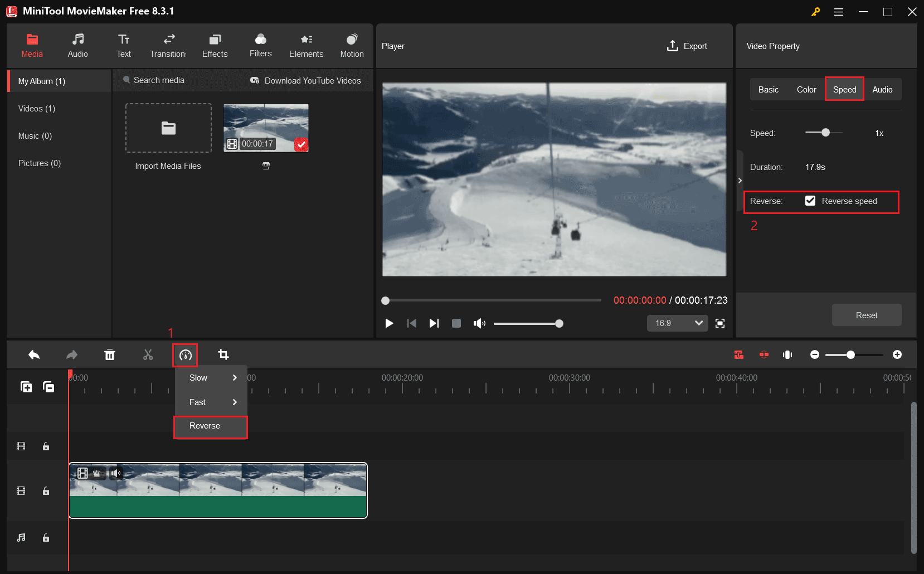Click the Reset button in Video Property
924x574 pixels.
[x=866, y=315]
